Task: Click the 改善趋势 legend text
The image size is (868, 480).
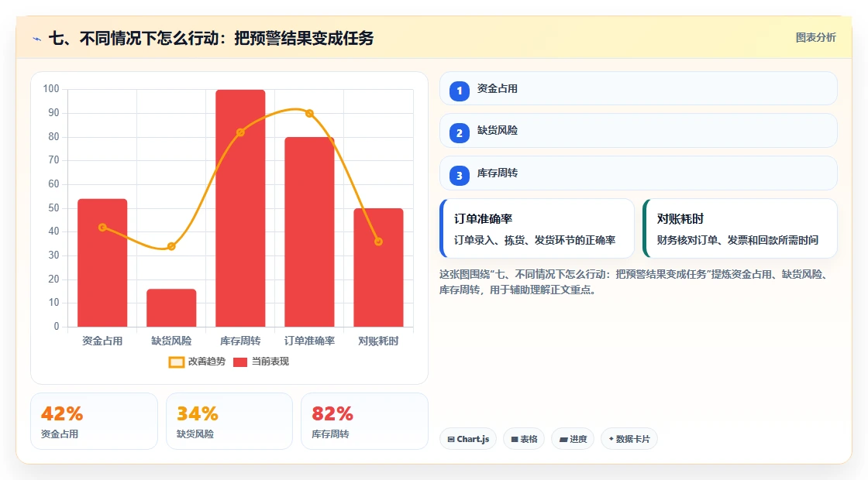Action: [207, 362]
